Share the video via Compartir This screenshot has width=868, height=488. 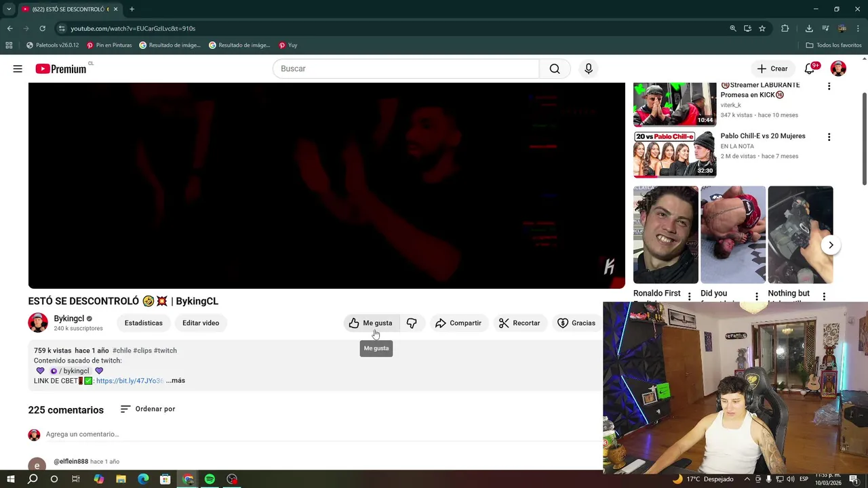coord(458,323)
